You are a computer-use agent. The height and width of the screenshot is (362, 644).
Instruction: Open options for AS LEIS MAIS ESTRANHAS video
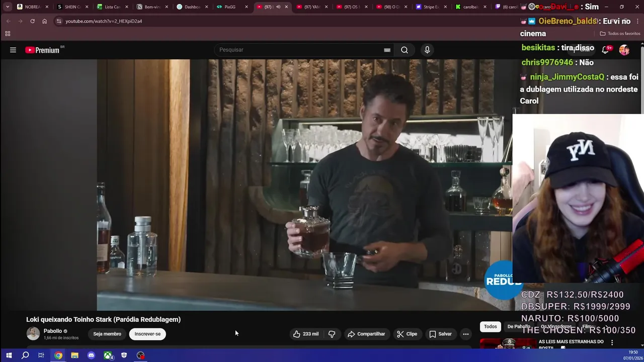click(612, 342)
